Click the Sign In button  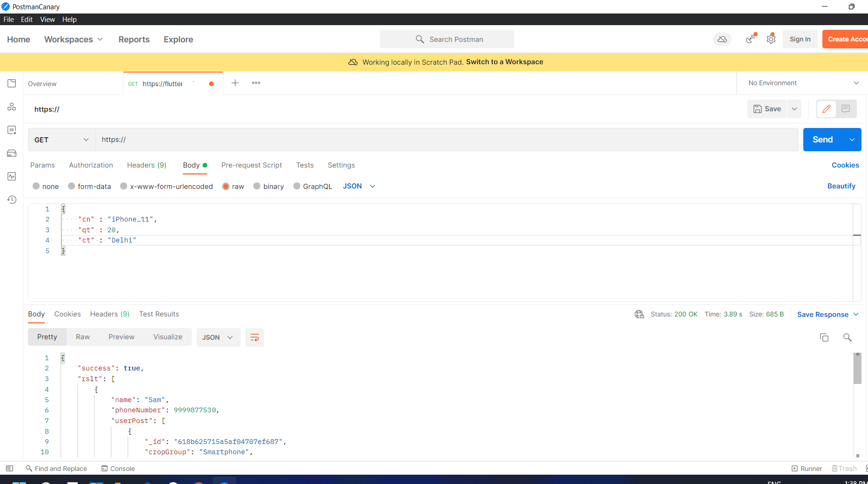[800, 39]
